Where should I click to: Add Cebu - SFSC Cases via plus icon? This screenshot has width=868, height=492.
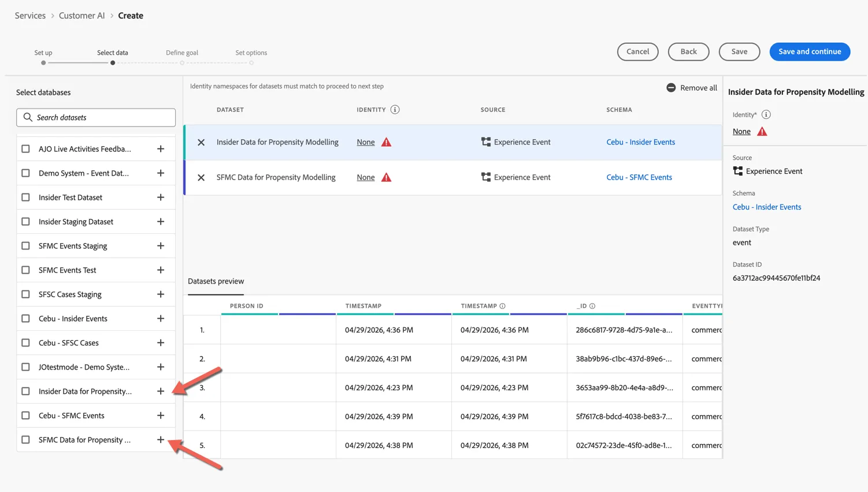tap(161, 343)
